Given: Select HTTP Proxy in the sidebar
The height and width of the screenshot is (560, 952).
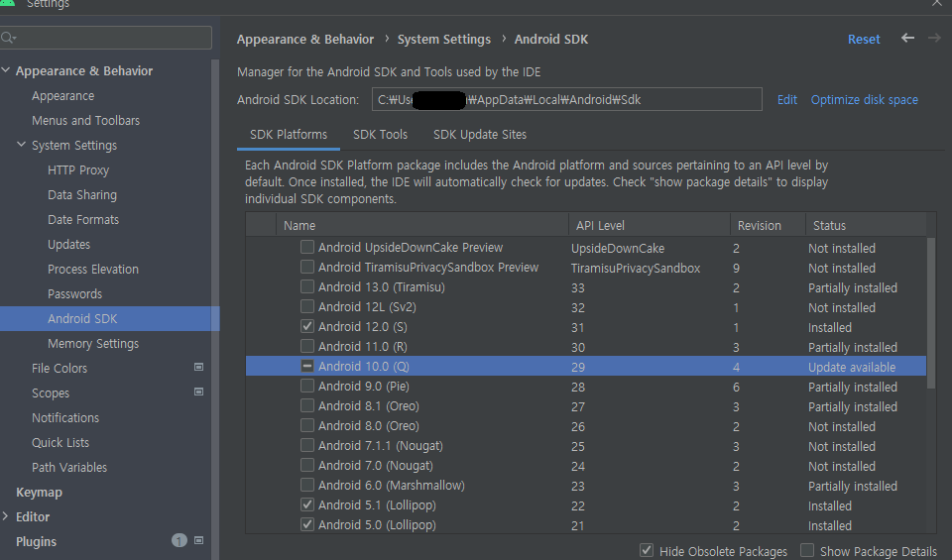Looking at the screenshot, I should (78, 169).
